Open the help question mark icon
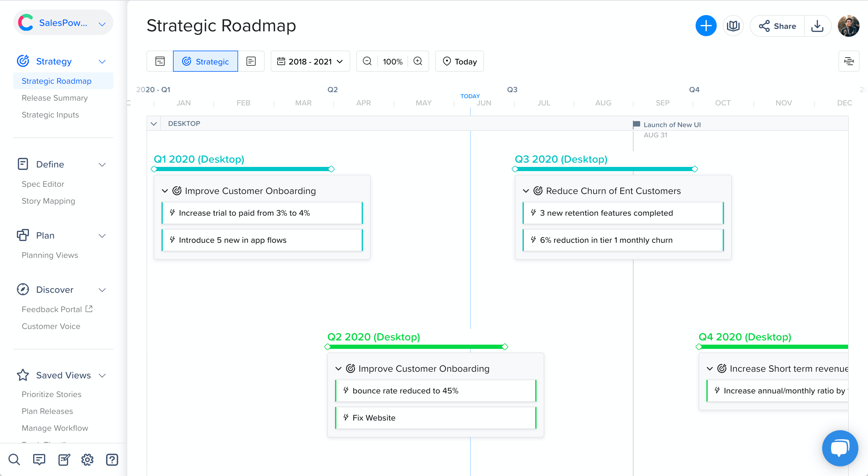The height and width of the screenshot is (476, 868). [x=112, y=459]
